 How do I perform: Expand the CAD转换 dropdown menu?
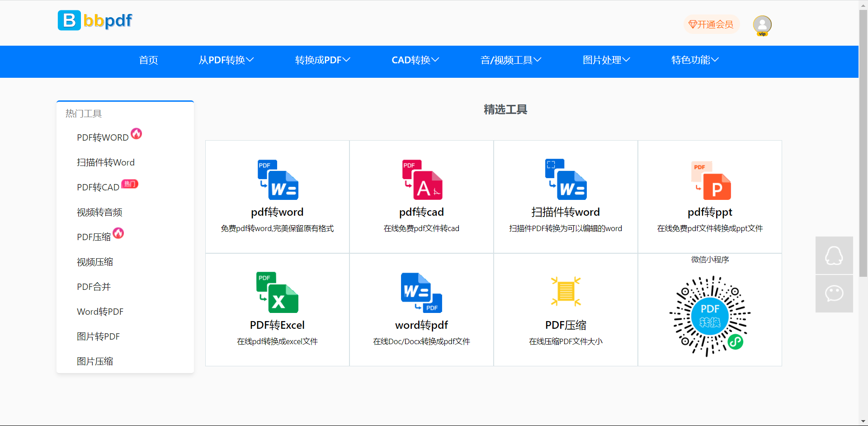coord(415,60)
